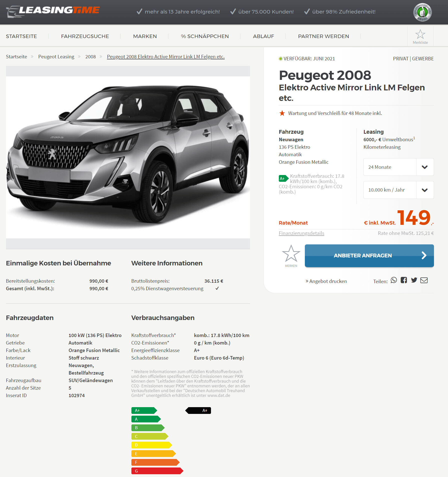Click 'Orange Fusion Metallic' in Fahrzeugdaten

pos(94,350)
